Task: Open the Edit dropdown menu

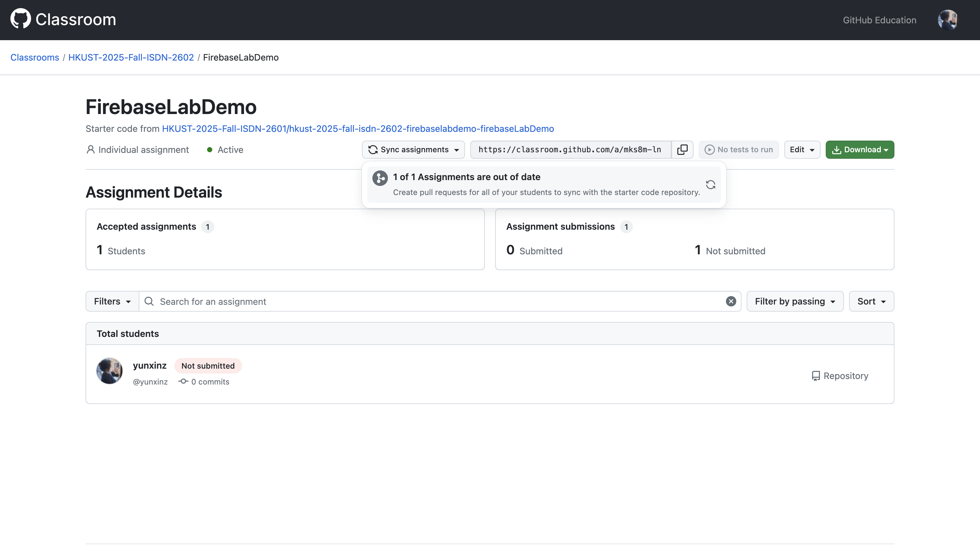Action: point(801,149)
